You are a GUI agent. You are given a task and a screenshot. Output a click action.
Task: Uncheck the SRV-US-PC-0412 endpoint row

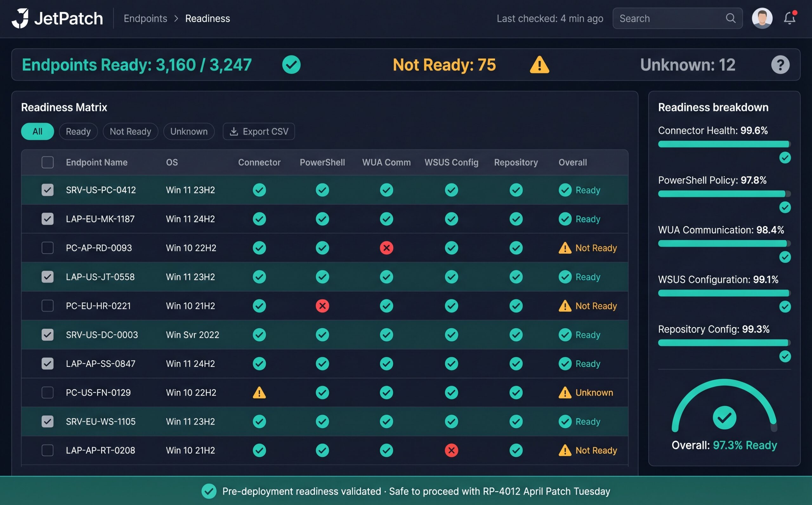tap(48, 190)
